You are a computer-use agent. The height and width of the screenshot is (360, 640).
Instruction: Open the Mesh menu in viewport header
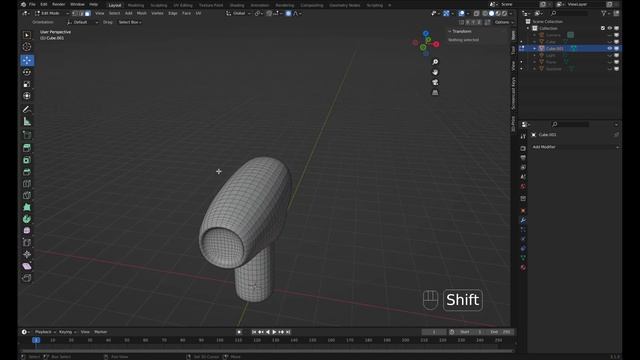tap(142, 13)
